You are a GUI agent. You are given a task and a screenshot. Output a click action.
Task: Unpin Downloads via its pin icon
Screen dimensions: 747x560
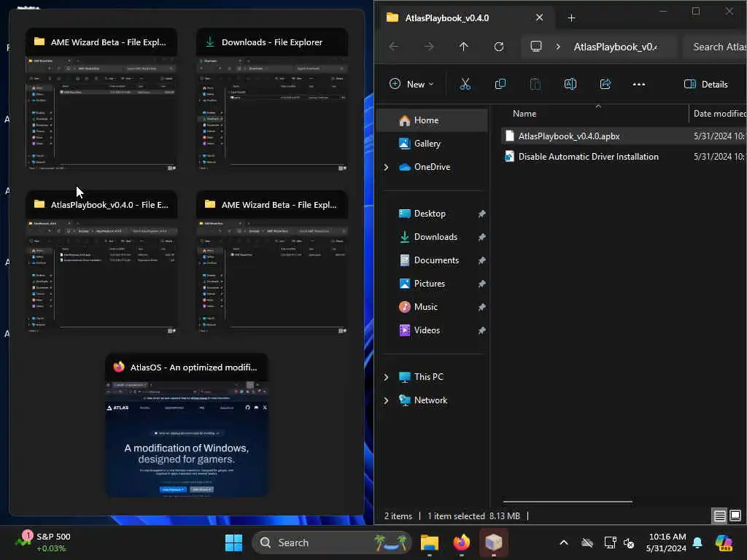[x=481, y=237]
